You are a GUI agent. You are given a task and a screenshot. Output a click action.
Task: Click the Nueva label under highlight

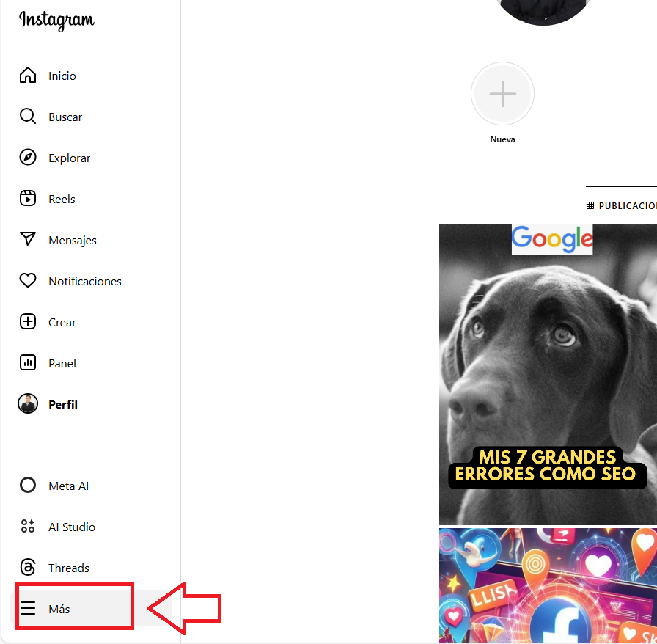point(502,139)
